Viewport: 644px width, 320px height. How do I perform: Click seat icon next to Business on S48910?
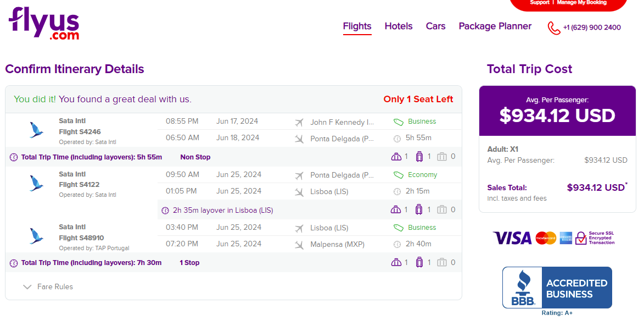tap(399, 228)
